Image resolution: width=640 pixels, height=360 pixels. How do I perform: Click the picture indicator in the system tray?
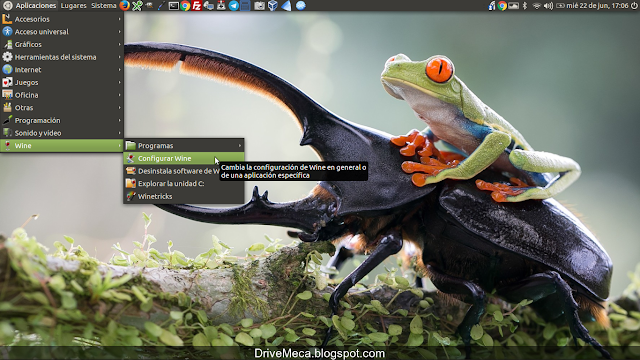(x=513, y=6)
